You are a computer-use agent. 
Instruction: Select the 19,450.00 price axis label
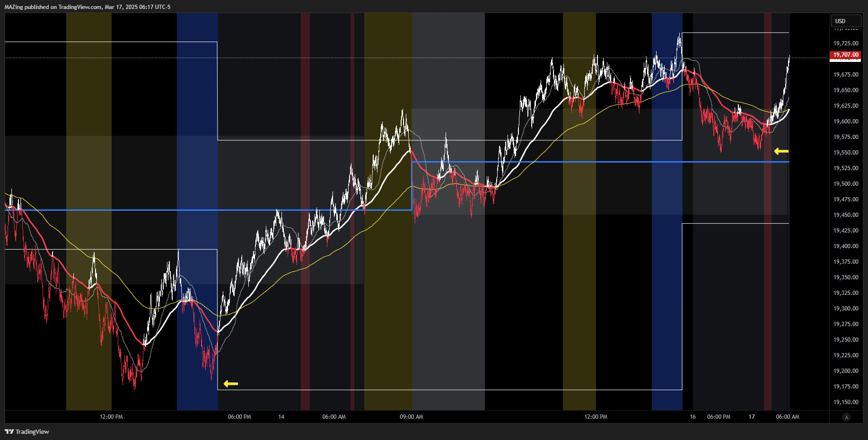tap(846, 215)
